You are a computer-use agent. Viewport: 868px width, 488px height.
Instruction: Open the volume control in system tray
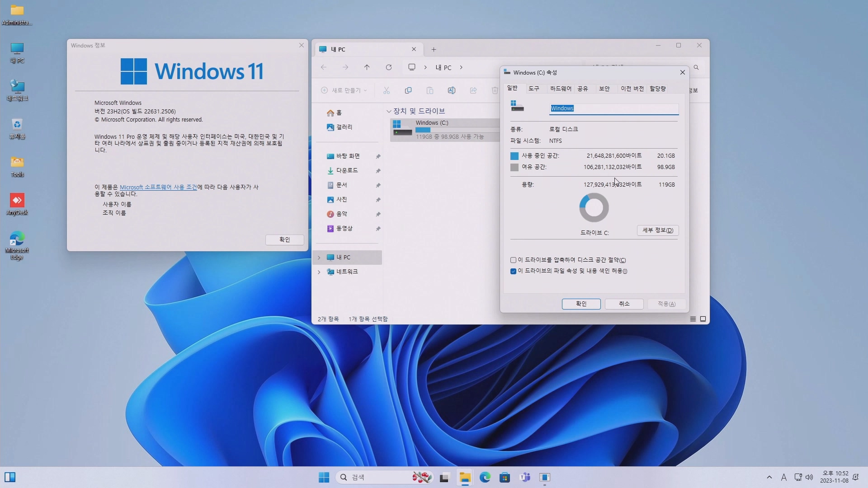pyautogui.click(x=809, y=477)
